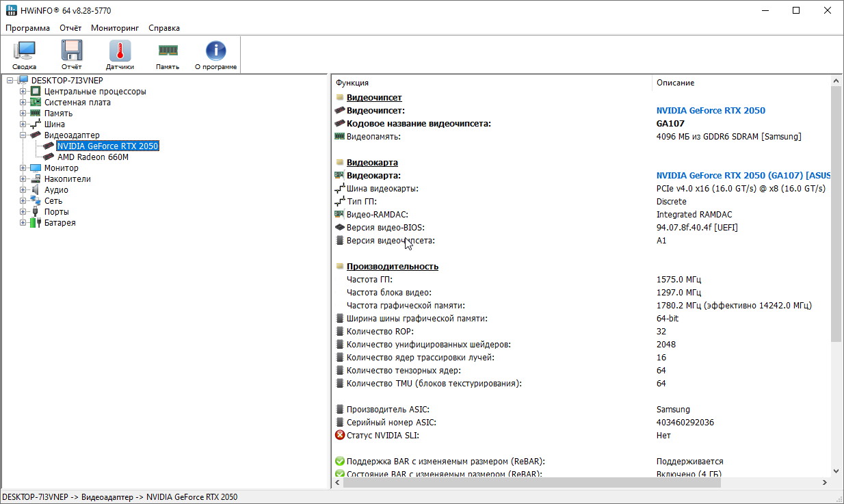Collapse the DESKTOP-7I3VNEP root node
Image resolution: width=844 pixels, height=504 pixels.
pyautogui.click(x=10, y=81)
